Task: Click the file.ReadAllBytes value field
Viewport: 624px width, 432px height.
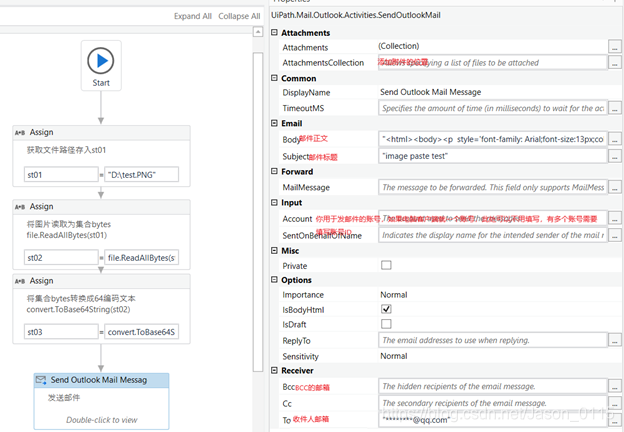Action: (x=141, y=257)
